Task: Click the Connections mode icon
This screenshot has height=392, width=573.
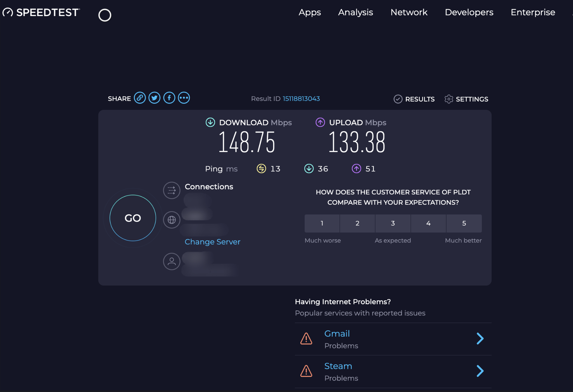Action: [x=172, y=191]
